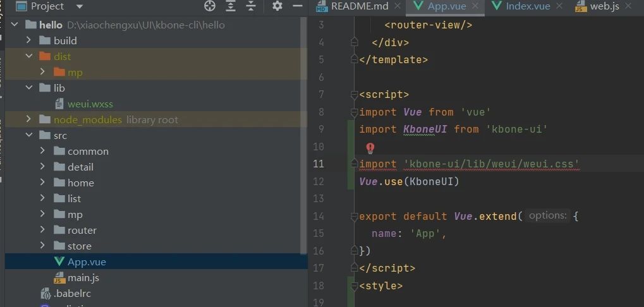Expand the node_modules folder

[28, 119]
